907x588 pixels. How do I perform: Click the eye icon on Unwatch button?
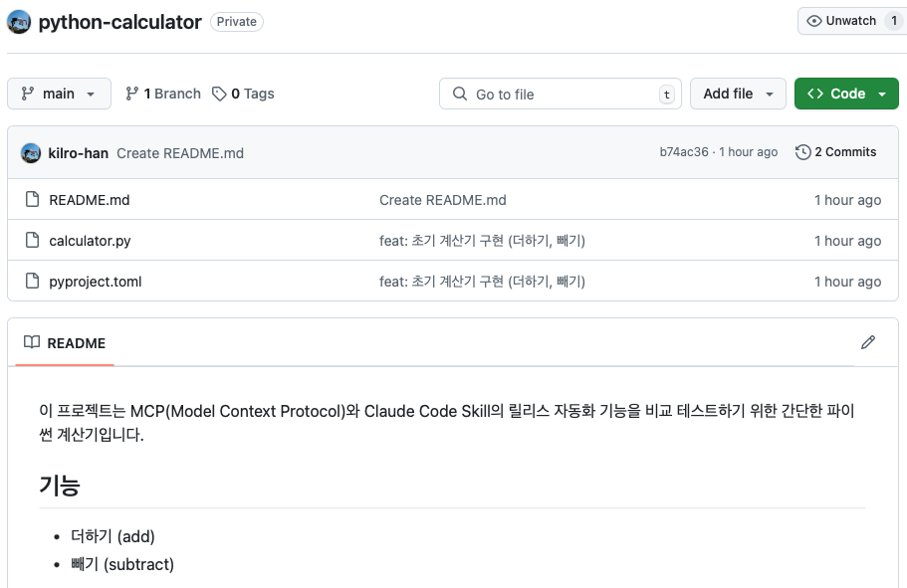813,22
